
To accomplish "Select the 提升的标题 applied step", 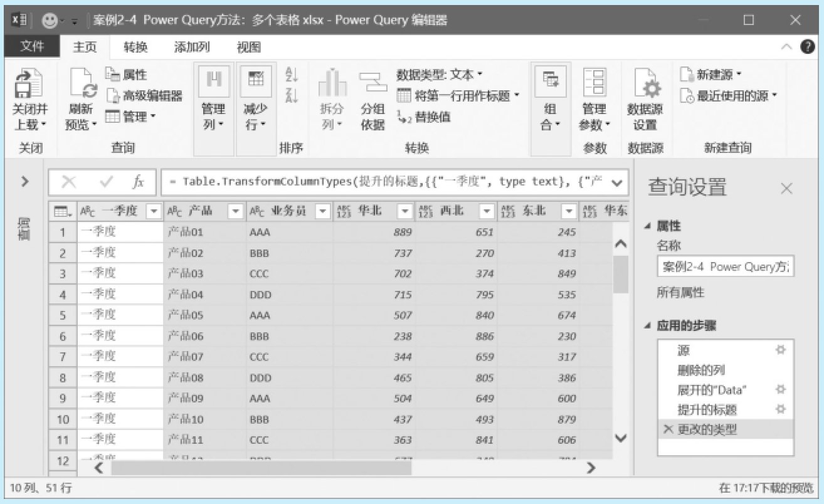I will pyautogui.click(x=707, y=409).
